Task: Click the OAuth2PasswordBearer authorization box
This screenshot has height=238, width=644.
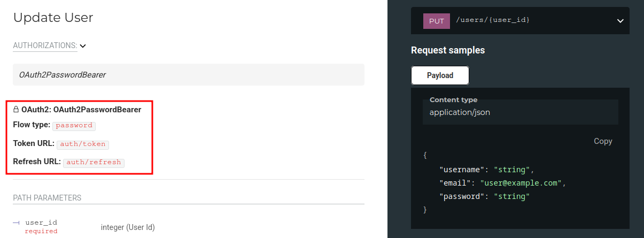Action: click(x=188, y=75)
